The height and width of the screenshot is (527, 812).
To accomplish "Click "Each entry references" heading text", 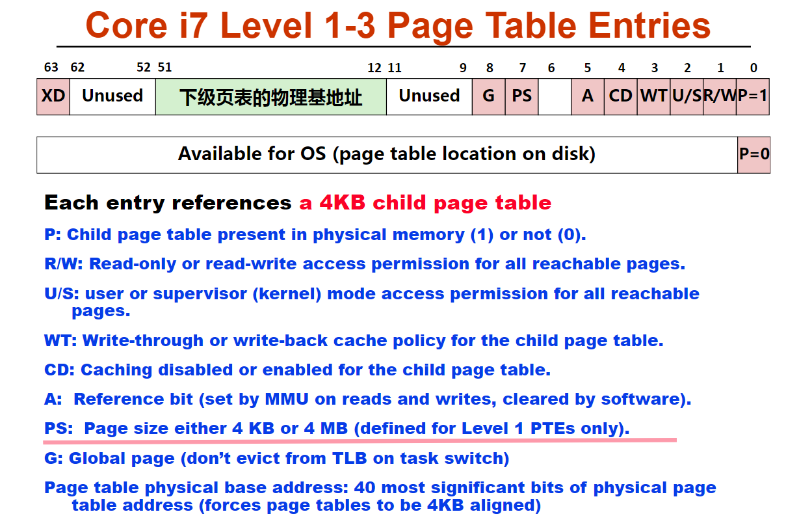I will click(x=168, y=203).
